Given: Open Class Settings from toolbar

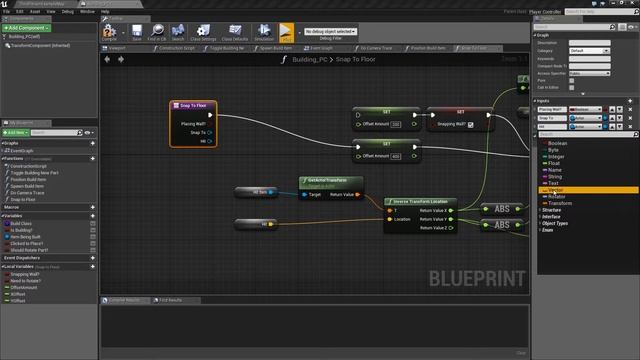Looking at the screenshot, I should click(x=203, y=32).
